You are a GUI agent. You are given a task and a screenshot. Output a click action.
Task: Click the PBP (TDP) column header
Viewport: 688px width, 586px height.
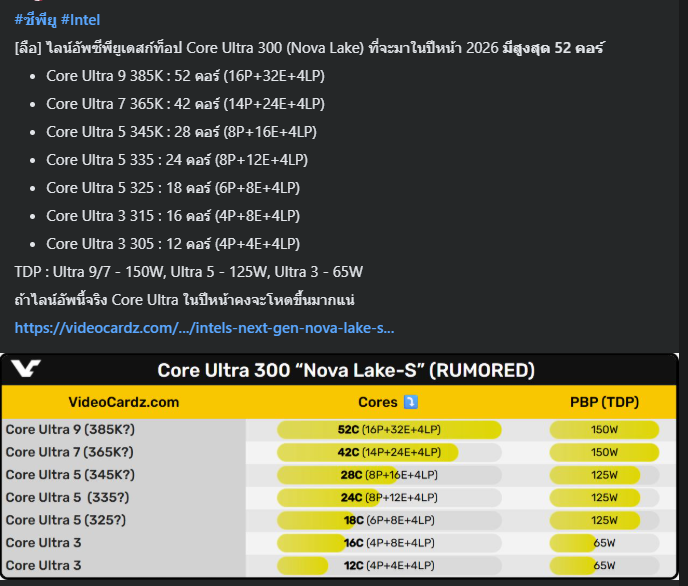(x=604, y=402)
